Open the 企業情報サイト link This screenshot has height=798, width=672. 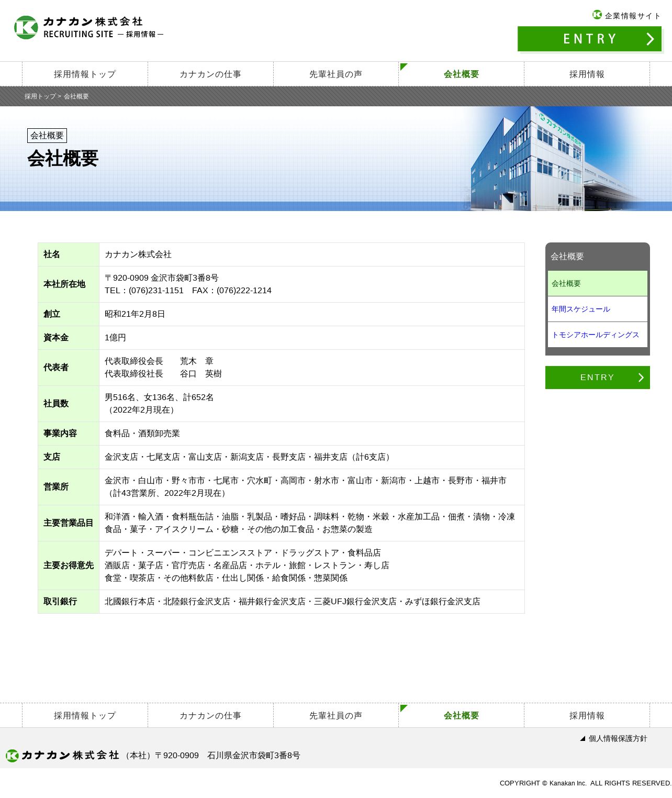tap(632, 16)
